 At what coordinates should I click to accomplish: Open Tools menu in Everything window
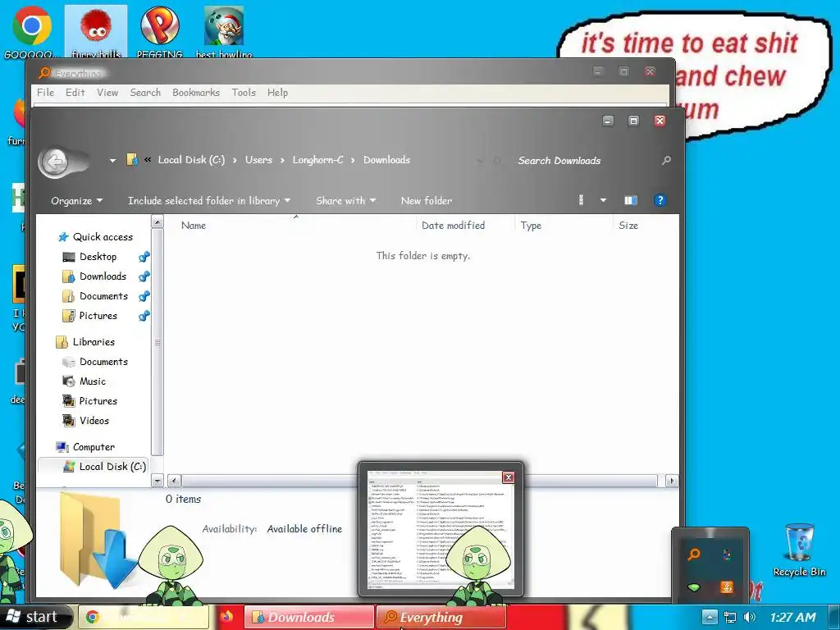point(244,93)
